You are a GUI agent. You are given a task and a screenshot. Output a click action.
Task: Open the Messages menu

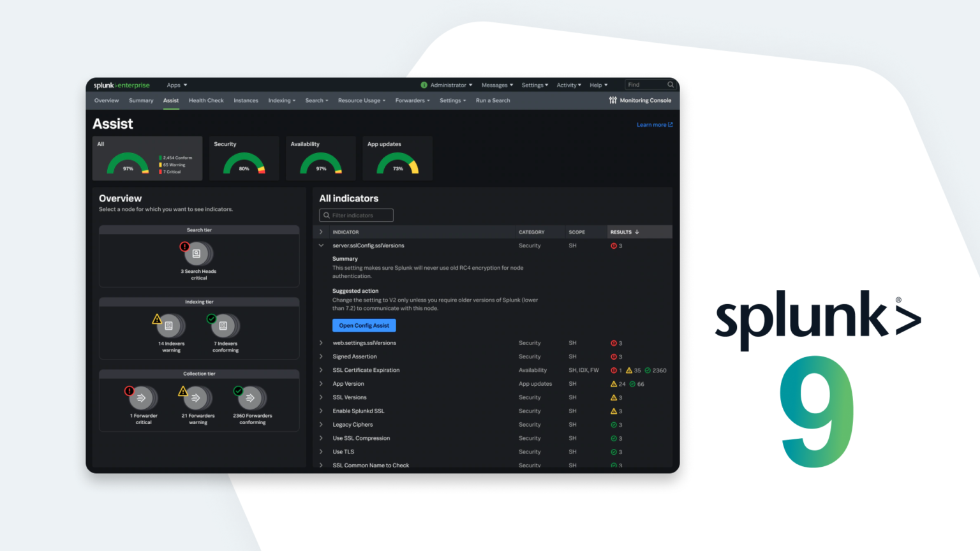coord(496,84)
